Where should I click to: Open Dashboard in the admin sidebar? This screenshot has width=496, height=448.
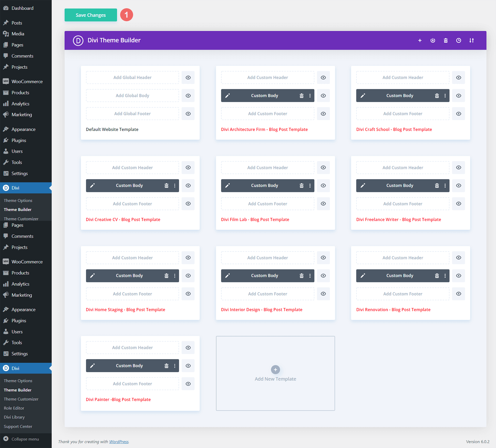(x=26, y=8)
